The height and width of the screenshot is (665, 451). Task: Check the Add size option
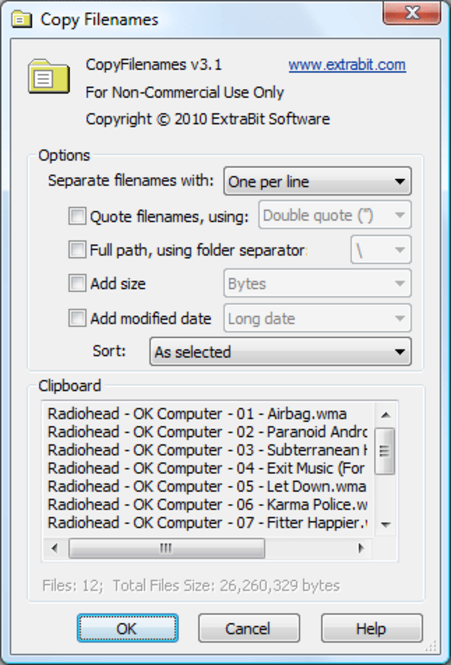tap(77, 283)
